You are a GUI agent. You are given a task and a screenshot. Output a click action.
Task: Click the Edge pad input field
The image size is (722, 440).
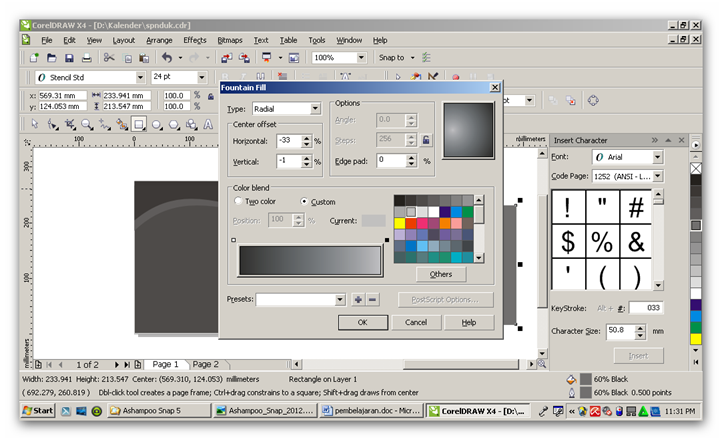[x=391, y=160]
